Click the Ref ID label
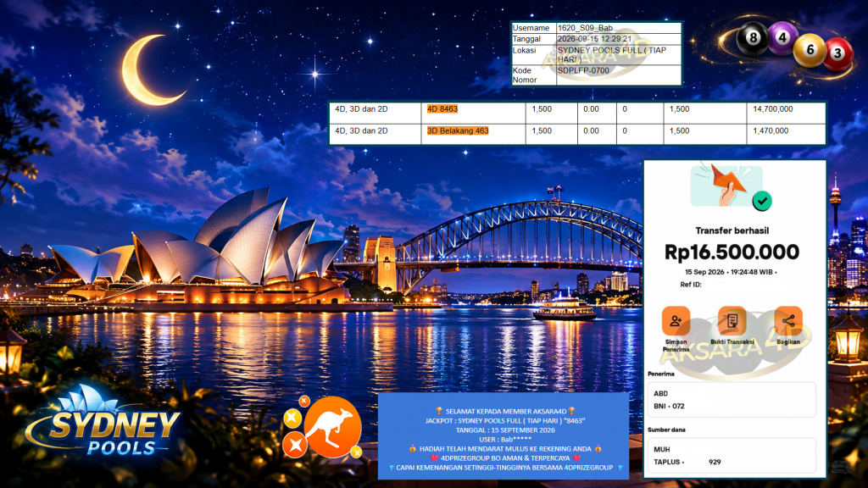 click(x=690, y=285)
